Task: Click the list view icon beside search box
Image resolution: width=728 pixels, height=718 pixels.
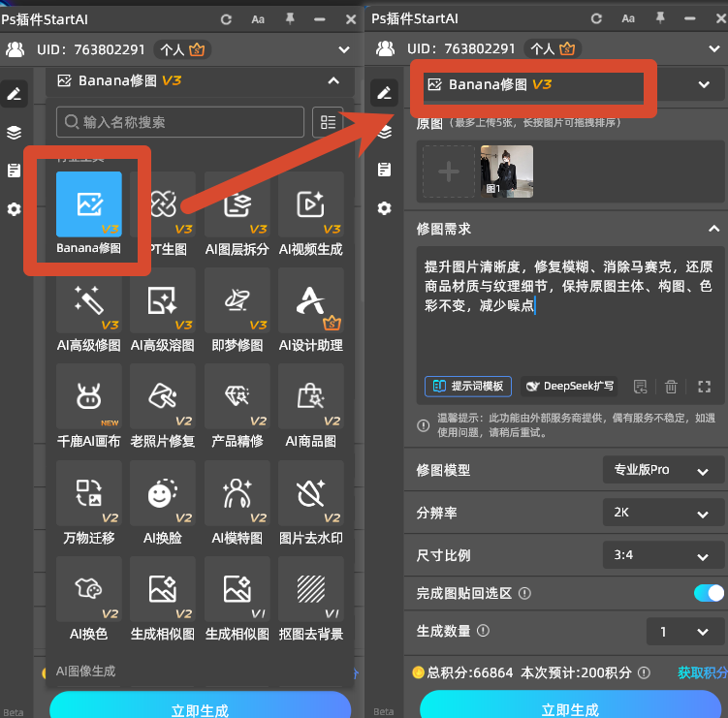Action: (x=328, y=122)
